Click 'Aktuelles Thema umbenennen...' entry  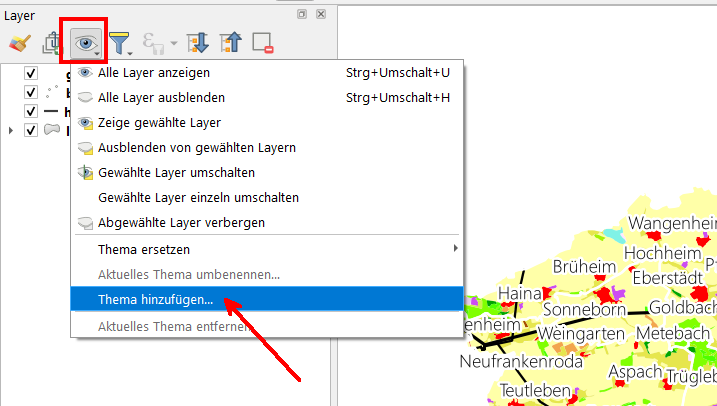pos(267,275)
